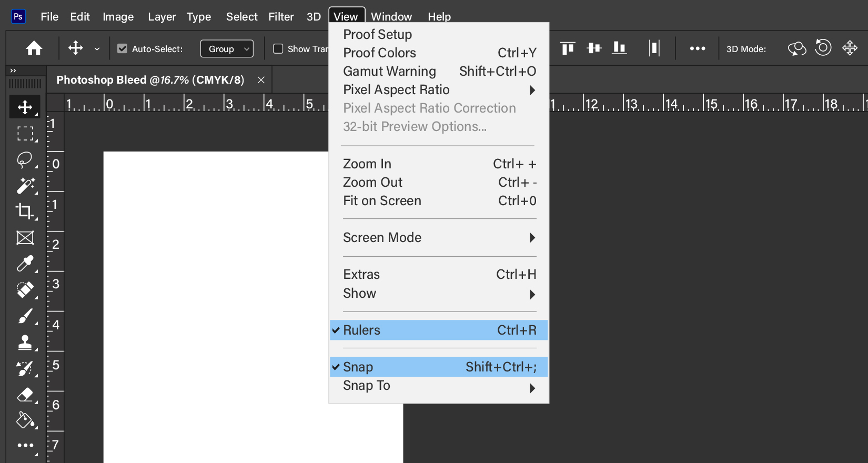This screenshot has height=463, width=868.
Task: Click the Distribute horizontally icon
Action: (x=654, y=48)
